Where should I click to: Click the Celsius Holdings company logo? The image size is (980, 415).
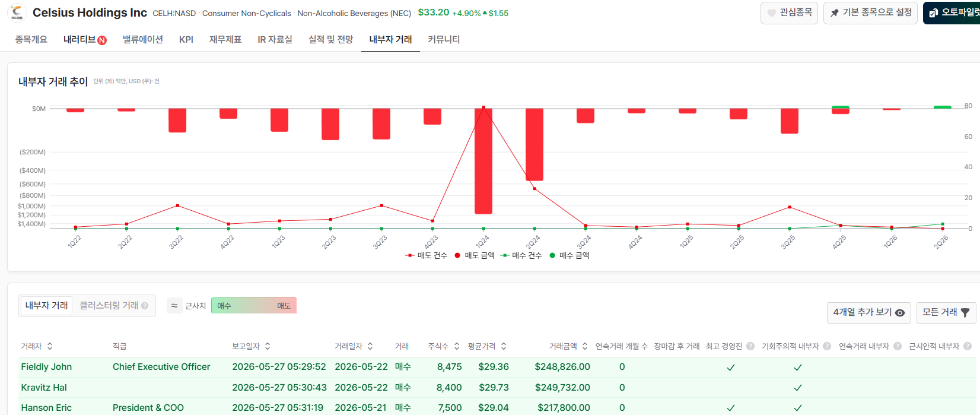pos(17,12)
